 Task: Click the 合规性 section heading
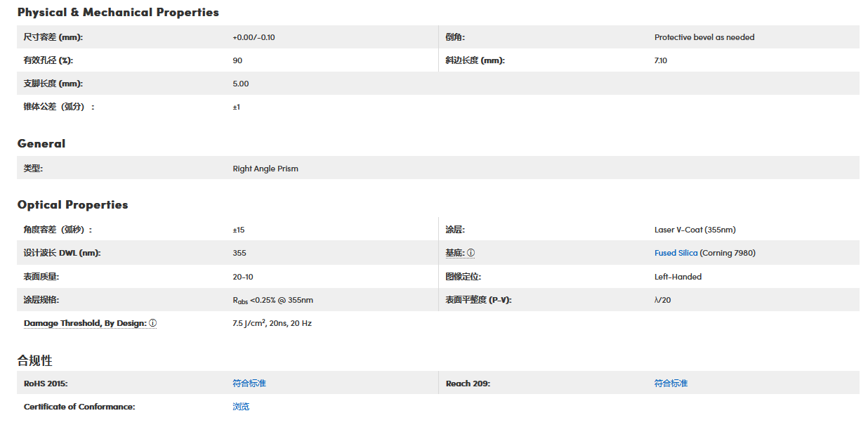click(x=35, y=360)
